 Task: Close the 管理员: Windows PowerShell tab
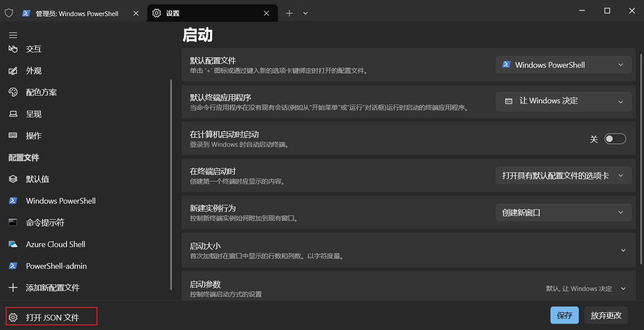136,13
